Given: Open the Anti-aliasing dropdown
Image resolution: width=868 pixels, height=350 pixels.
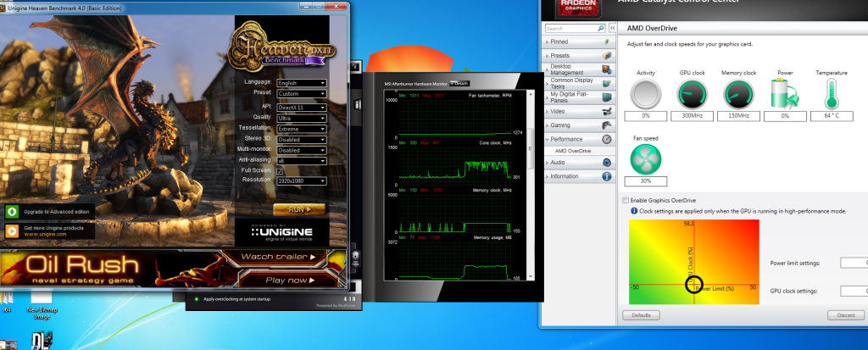Looking at the screenshot, I should [x=298, y=160].
